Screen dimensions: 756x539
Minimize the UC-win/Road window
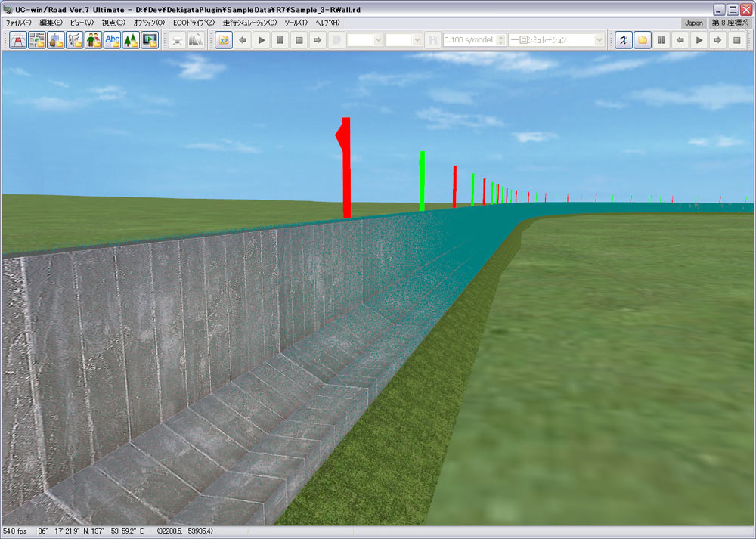point(719,9)
